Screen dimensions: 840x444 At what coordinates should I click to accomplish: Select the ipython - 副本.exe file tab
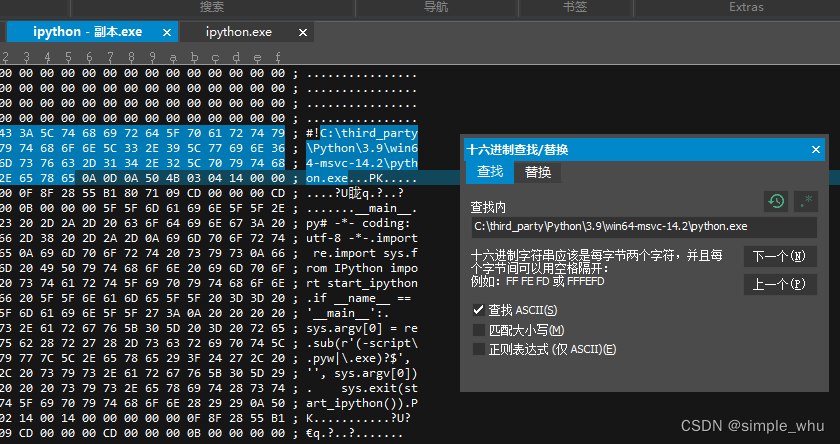[x=87, y=32]
